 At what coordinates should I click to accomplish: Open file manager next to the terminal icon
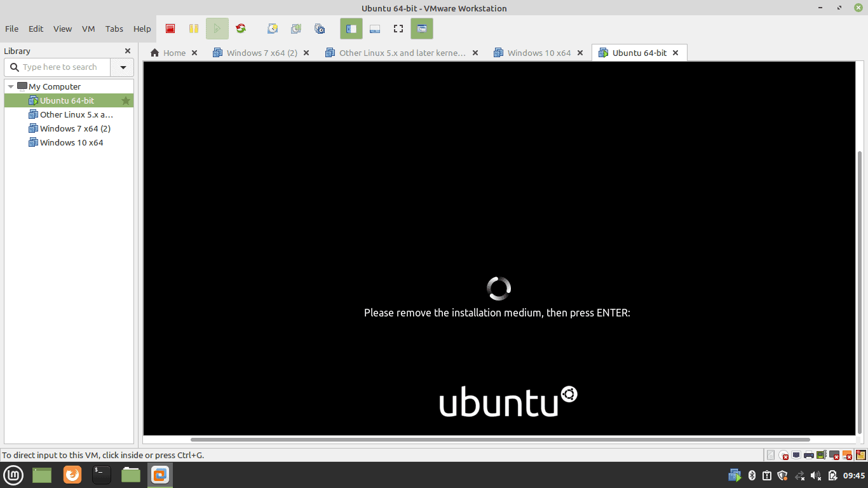click(x=131, y=475)
